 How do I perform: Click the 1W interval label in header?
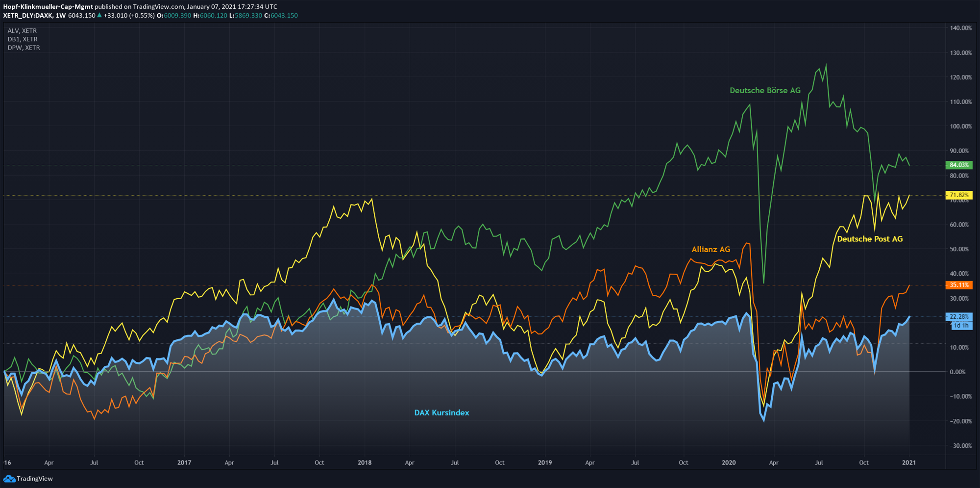click(x=60, y=16)
